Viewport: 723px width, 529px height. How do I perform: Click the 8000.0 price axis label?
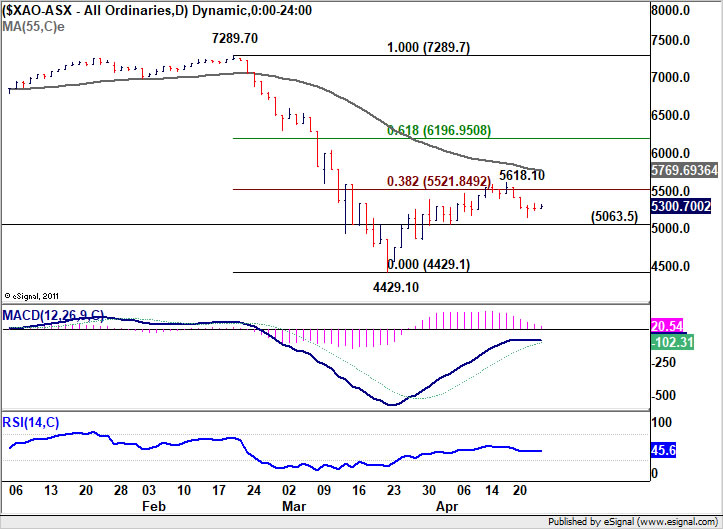click(670, 10)
